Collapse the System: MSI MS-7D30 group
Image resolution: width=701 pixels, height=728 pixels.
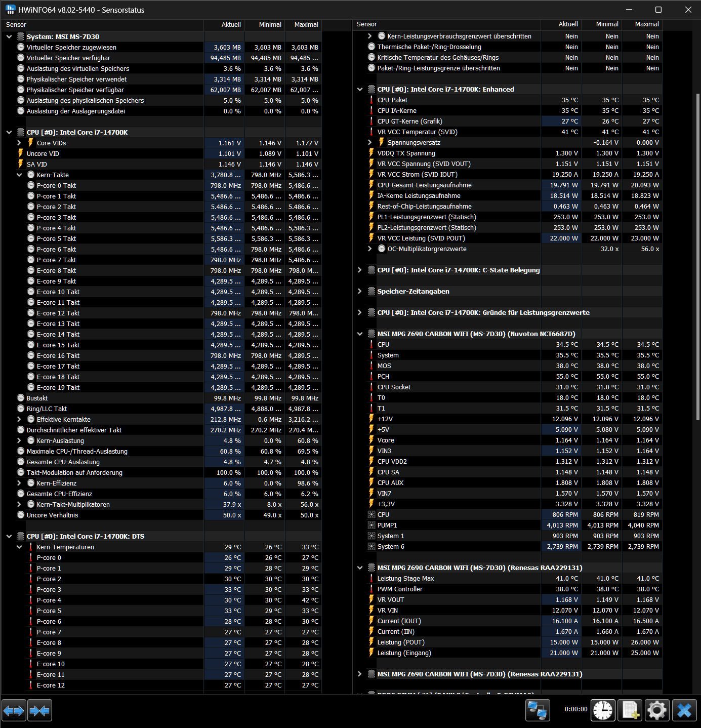[9, 36]
